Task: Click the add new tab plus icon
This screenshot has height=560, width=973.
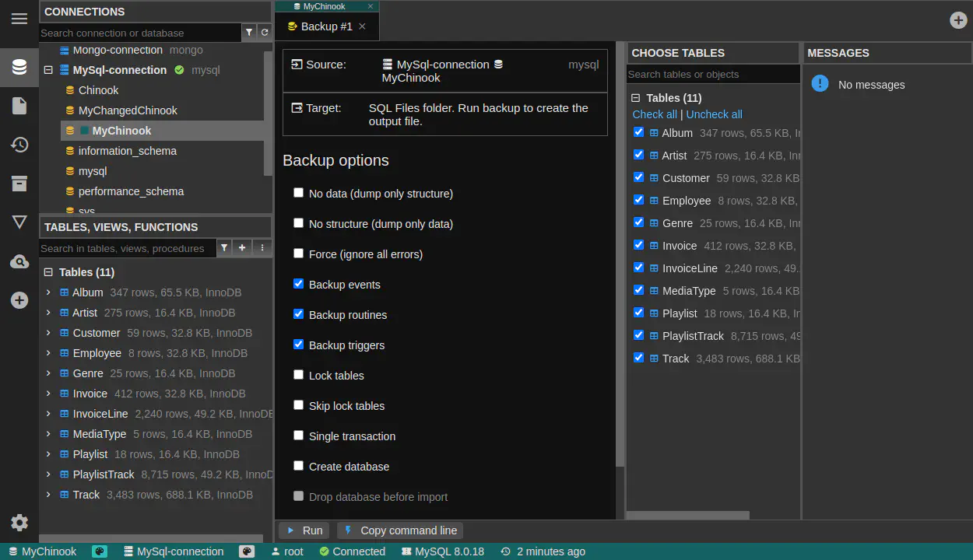Action: [x=958, y=20]
